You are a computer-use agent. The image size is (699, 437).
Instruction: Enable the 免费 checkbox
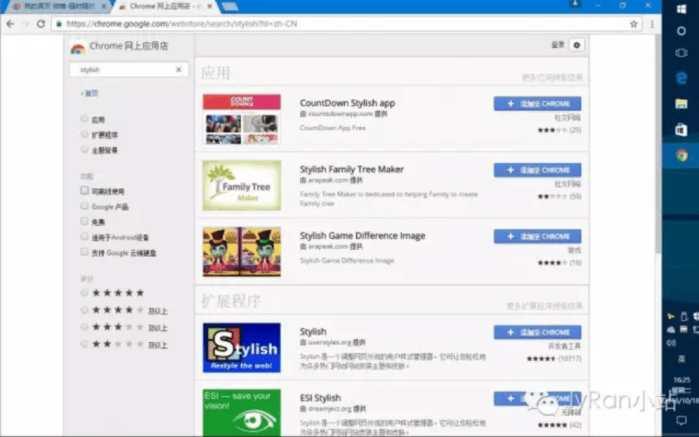click(84, 221)
